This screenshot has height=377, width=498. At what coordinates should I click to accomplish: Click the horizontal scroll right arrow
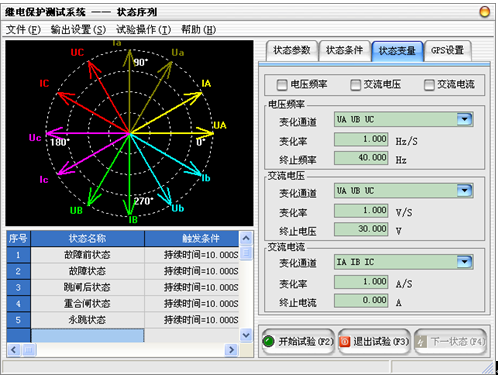(x=231, y=350)
